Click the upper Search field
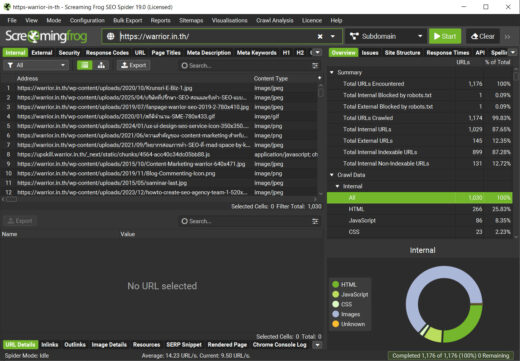The height and width of the screenshot is (361, 520). [245, 66]
